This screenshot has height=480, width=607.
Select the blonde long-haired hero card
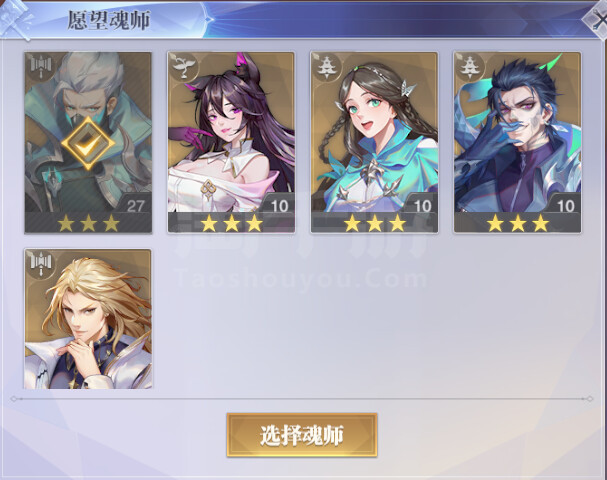(x=88, y=319)
